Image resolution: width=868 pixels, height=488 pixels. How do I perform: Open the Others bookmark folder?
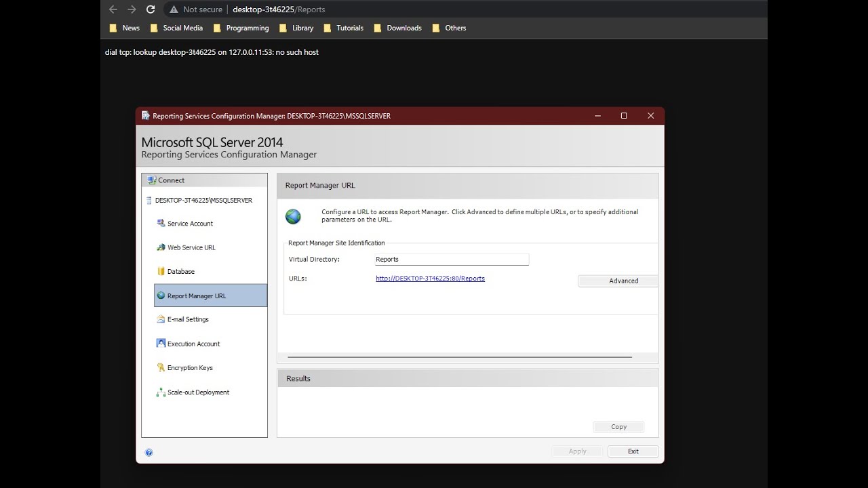(x=449, y=28)
